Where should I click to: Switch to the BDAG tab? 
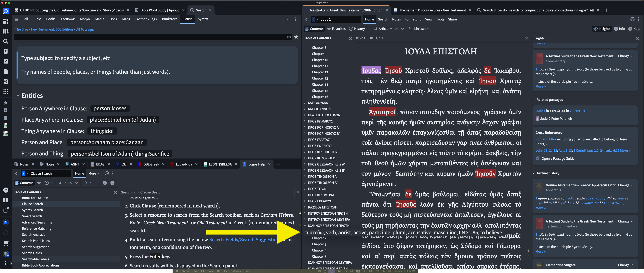pyautogui.click(x=100, y=164)
